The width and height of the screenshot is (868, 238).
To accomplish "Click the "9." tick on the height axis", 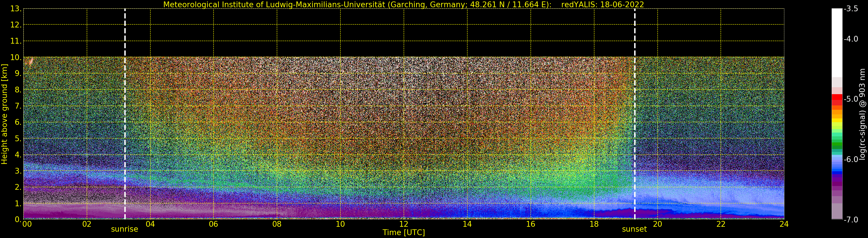I will pyautogui.click(x=18, y=74).
